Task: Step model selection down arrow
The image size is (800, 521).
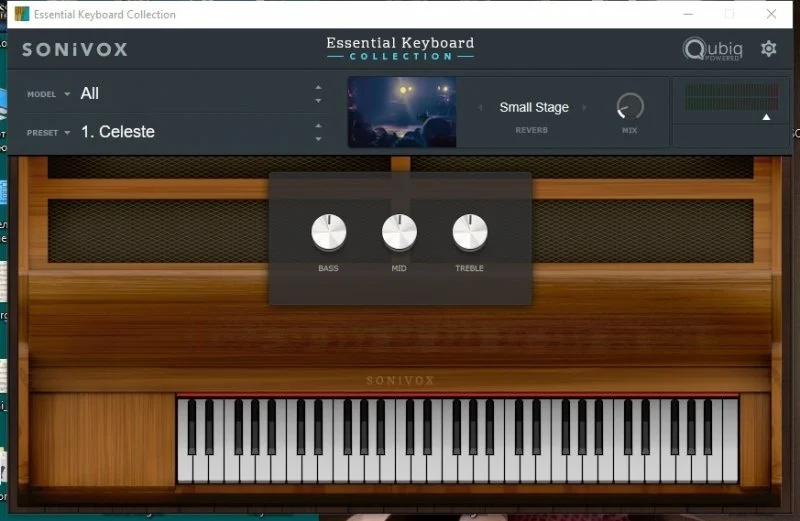Action: click(x=318, y=101)
